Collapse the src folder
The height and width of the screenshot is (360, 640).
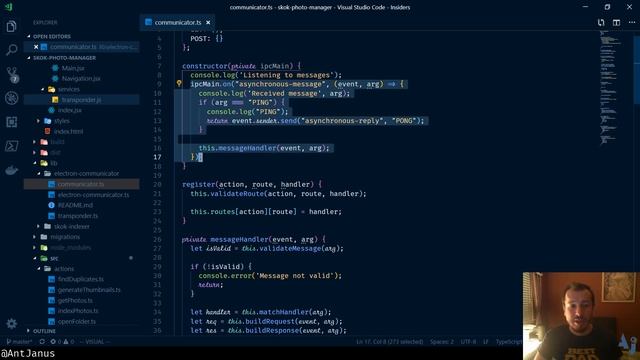pyautogui.click(x=54, y=258)
